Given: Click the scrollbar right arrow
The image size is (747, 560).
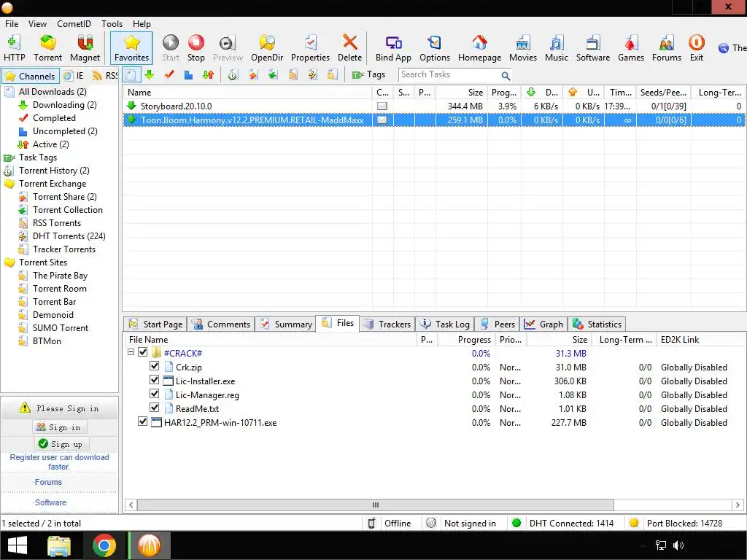Looking at the screenshot, I should [738, 505].
